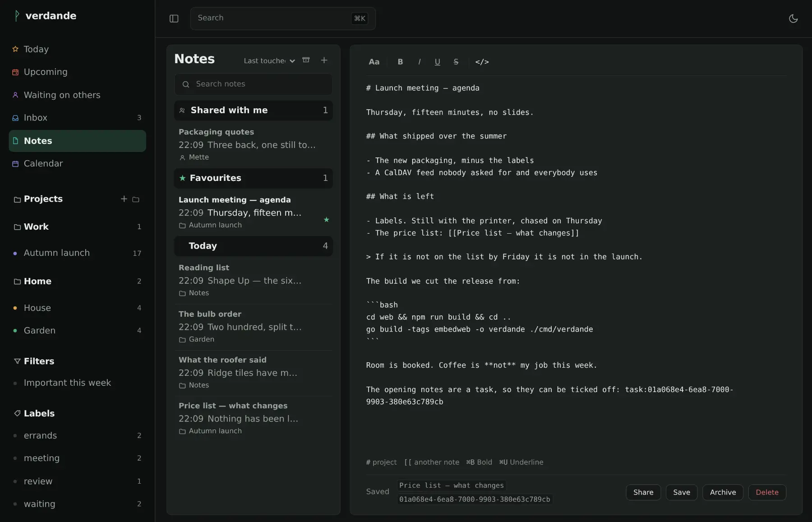Add a new note with plus icon
Viewport: 812px width, 522px height.
coord(324,60)
